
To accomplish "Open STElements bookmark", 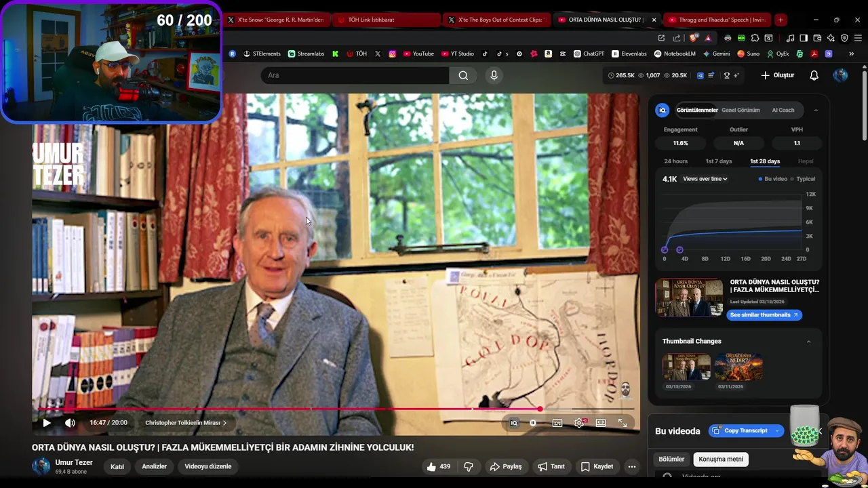I will pyautogui.click(x=262, y=54).
